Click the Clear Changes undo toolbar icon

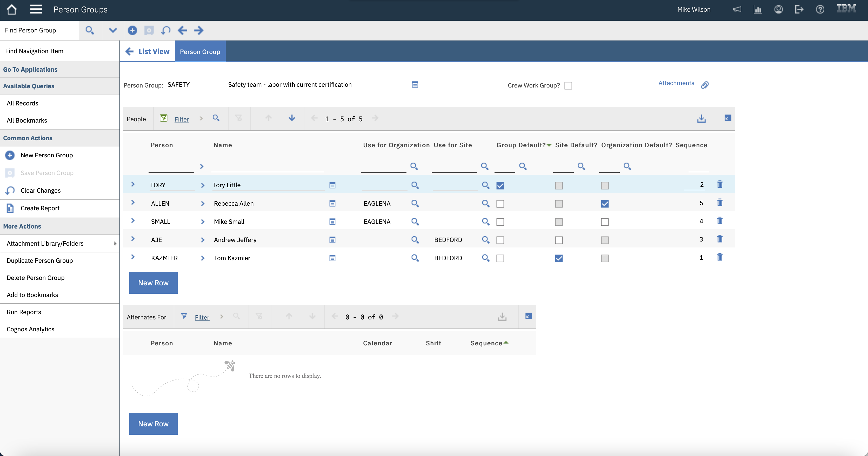pyautogui.click(x=165, y=30)
